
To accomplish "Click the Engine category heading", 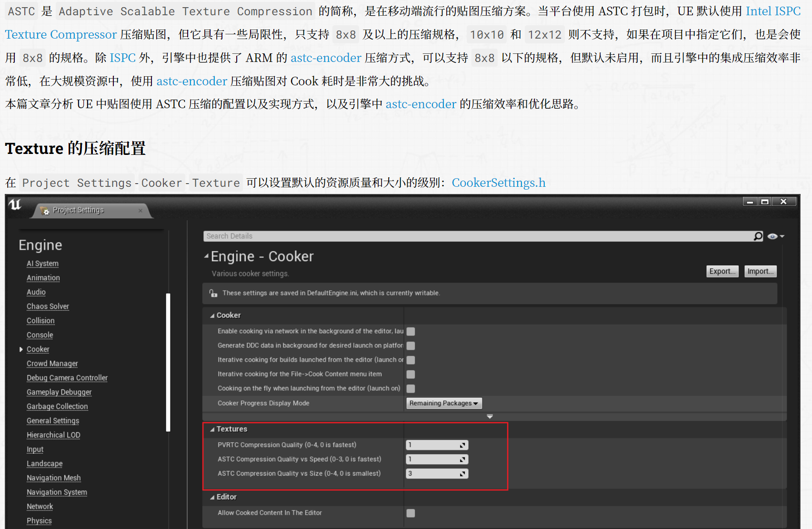I will coord(40,245).
